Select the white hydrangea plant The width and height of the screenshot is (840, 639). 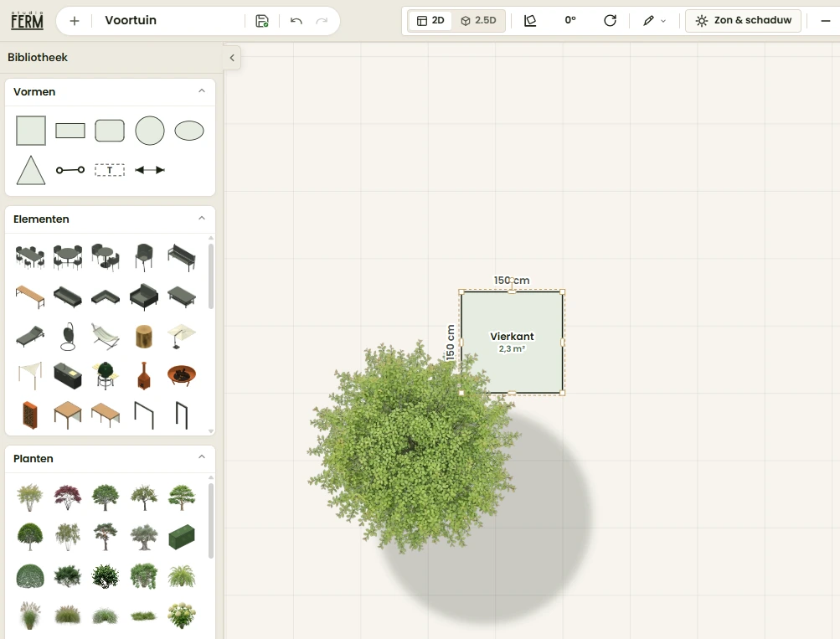tap(182, 616)
